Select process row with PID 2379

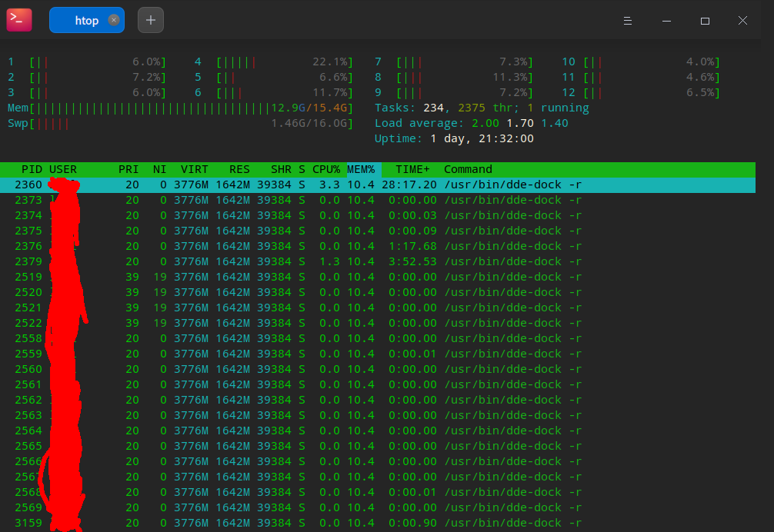378,261
